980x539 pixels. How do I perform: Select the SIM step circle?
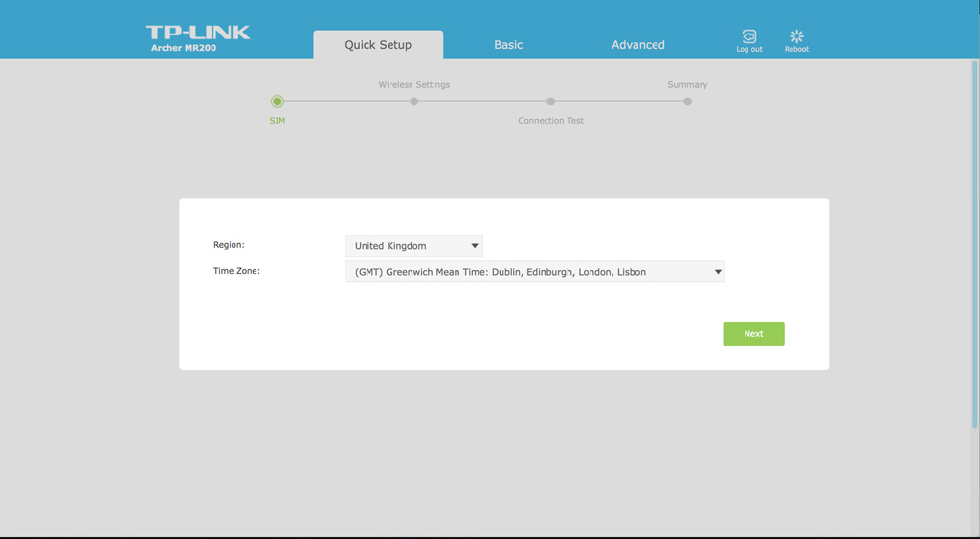[278, 101]
